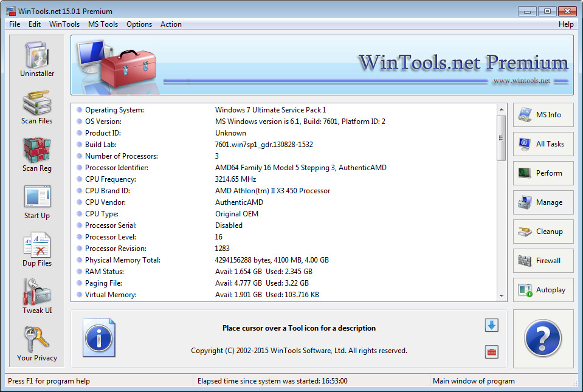Click the scroll up arrow of info list
583x392 pixels.
[x=501, y=109]
